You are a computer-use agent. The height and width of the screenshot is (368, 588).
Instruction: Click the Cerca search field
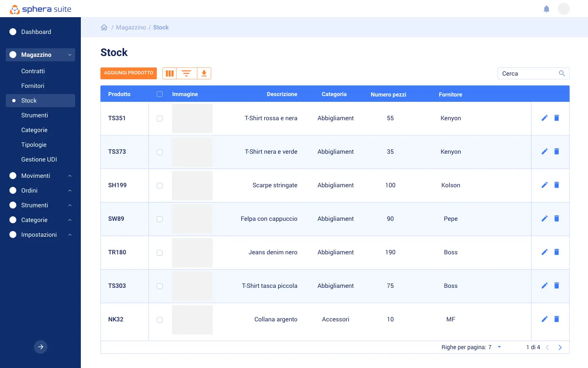(533, 74)
